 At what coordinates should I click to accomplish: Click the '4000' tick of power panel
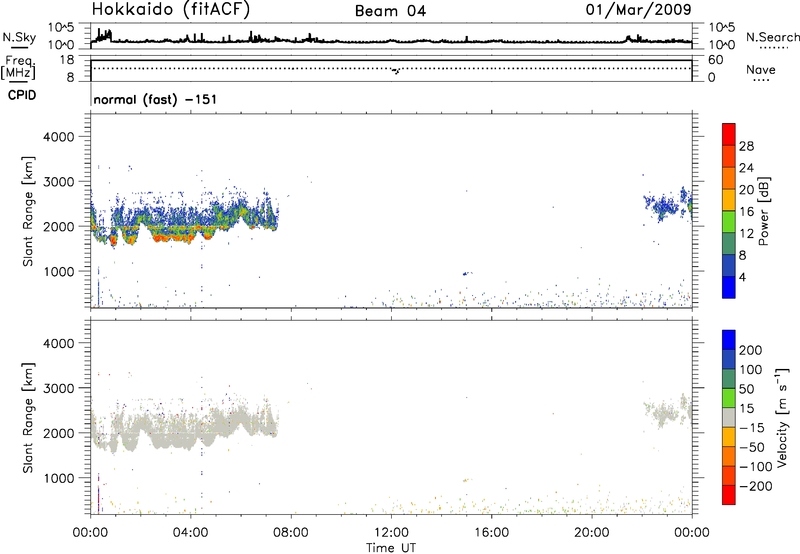(59, 137)
